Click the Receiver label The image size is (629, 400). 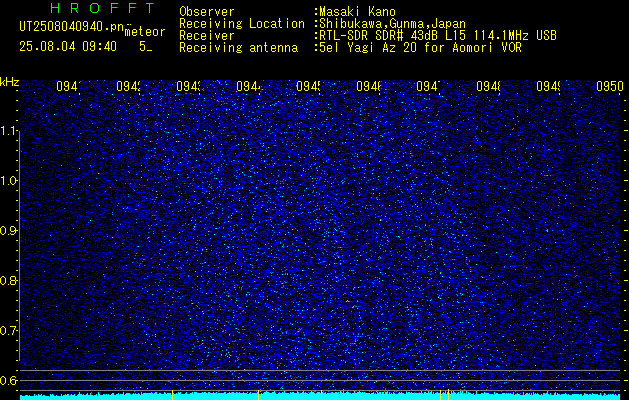[x=207, y=36]
